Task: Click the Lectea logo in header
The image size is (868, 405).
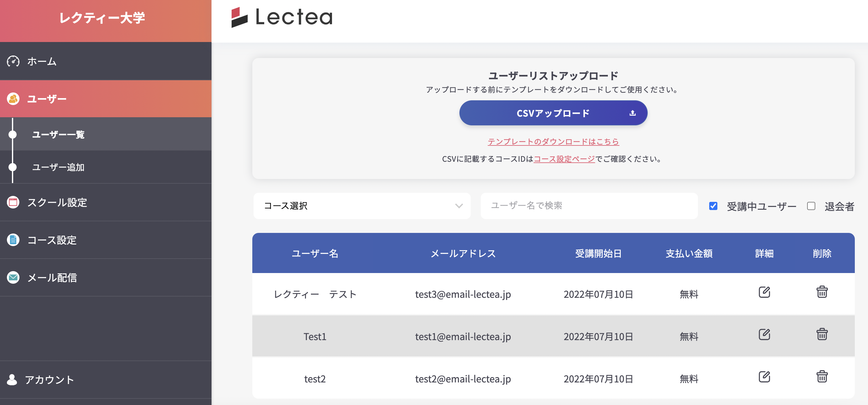Action: pos(282,17)
